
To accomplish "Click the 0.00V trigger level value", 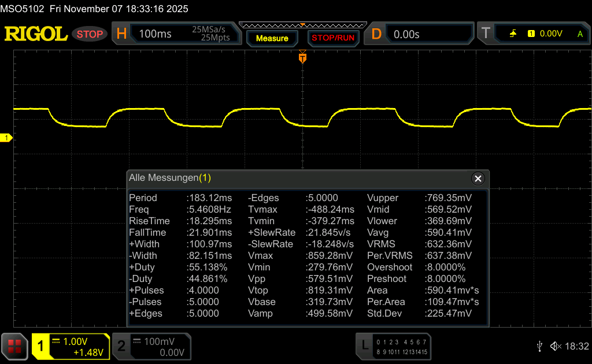I will click(550, 34).
